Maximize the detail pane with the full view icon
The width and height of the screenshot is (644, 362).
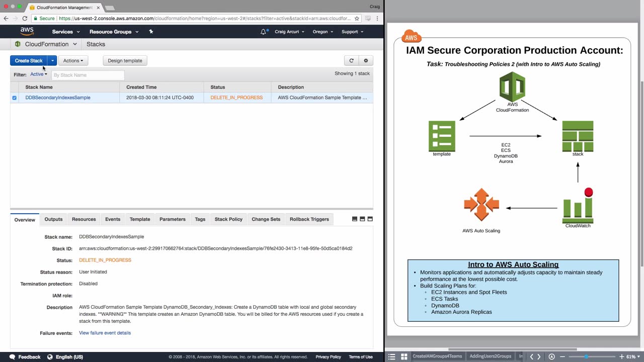(370, 219)
